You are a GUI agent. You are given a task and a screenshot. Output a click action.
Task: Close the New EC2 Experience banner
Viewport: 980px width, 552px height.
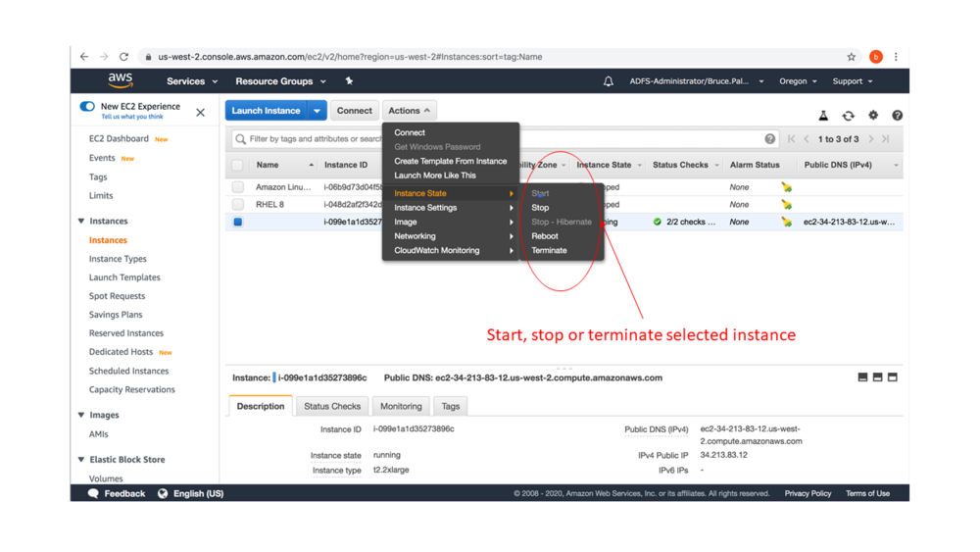point(200,113)
